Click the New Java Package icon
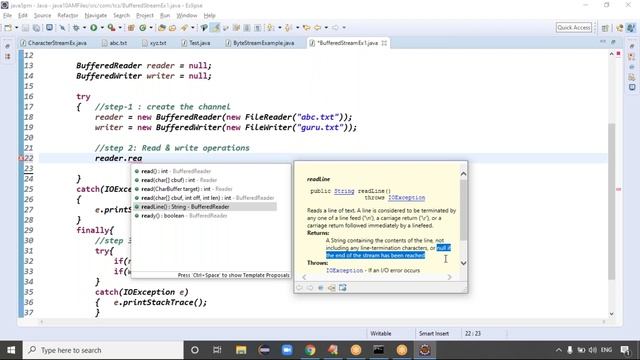 (131, 28)
